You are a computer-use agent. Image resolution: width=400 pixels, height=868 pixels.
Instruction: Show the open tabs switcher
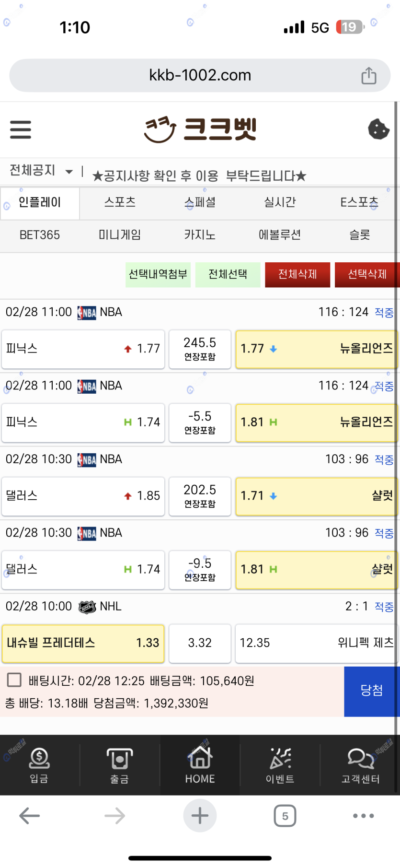click(285, 816)
